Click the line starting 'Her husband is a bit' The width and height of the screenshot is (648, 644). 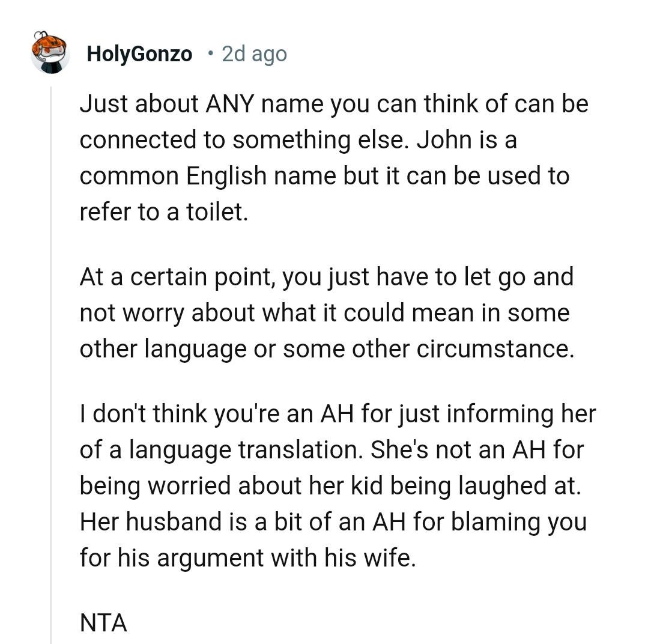pos(333,522)
